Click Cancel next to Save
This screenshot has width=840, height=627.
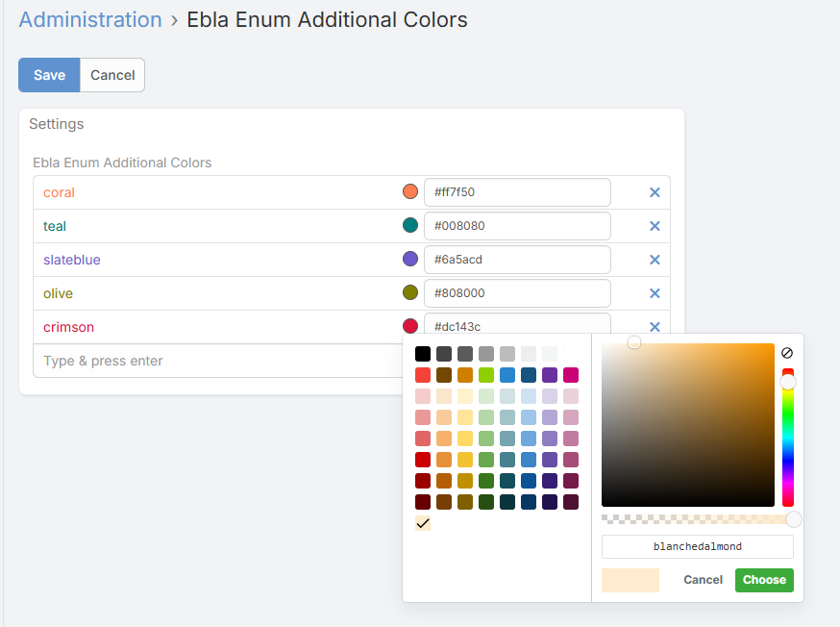point(112,75)
